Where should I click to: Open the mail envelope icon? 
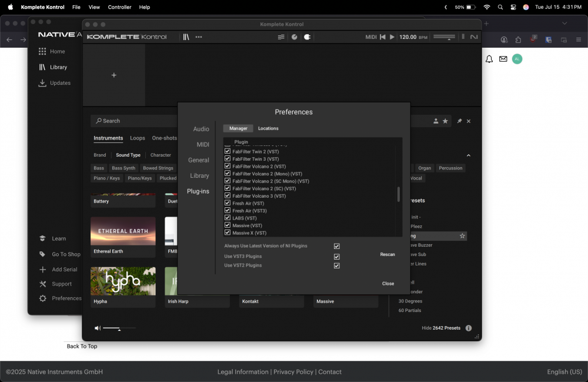click(x=503, y=59)
